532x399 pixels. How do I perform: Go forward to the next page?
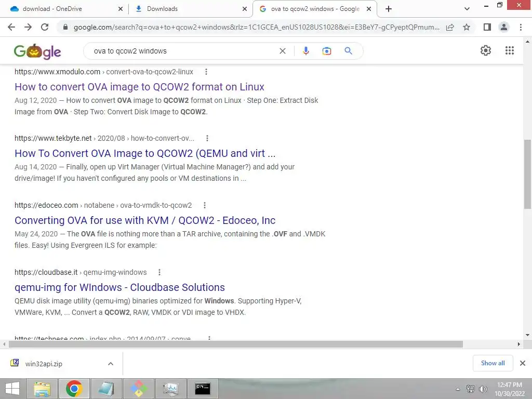click(28, 27)
